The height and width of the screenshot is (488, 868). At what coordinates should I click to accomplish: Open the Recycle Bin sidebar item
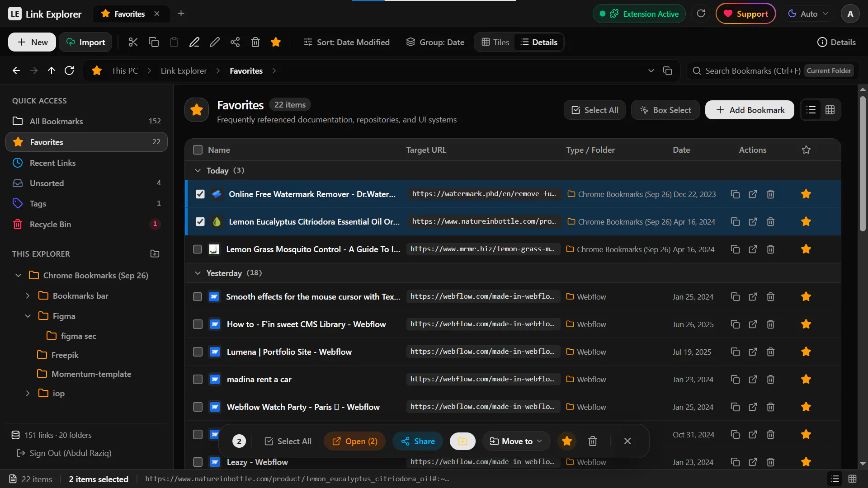click(x=86, y=224)
